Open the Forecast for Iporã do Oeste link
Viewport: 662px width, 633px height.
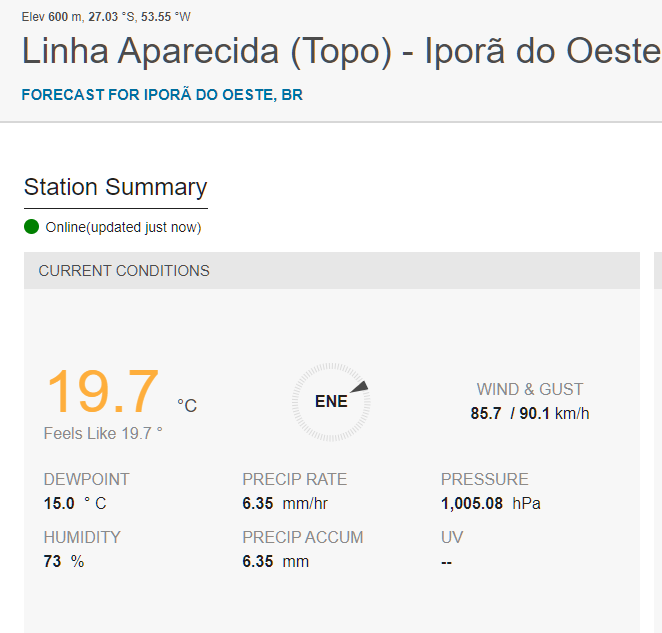(162, 95)
